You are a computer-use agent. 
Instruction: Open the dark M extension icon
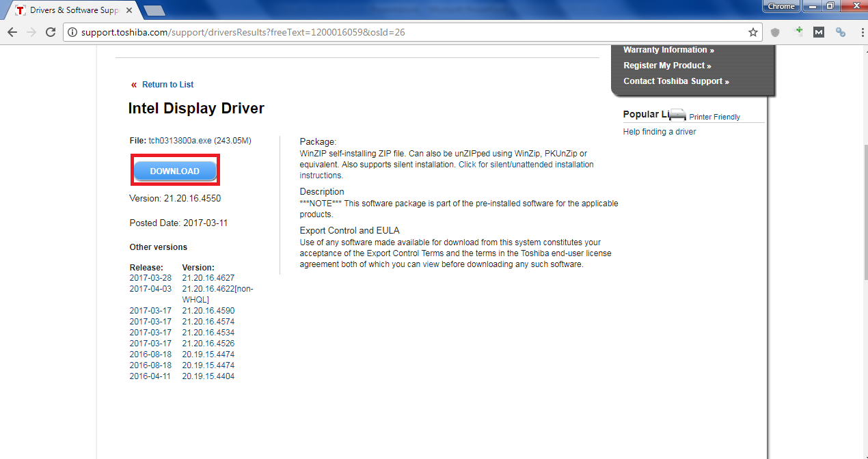coord(819,32)
